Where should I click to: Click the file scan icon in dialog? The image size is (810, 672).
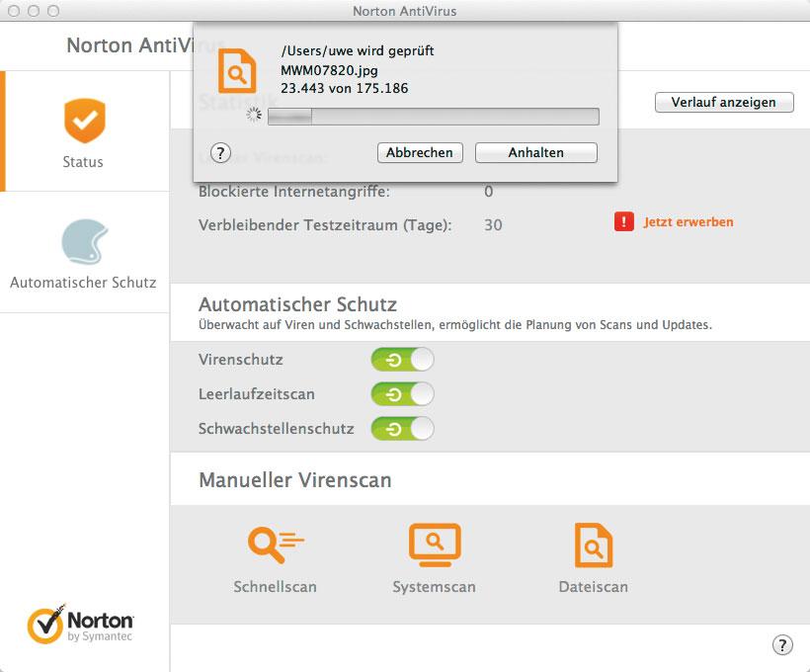click(237, 70)
